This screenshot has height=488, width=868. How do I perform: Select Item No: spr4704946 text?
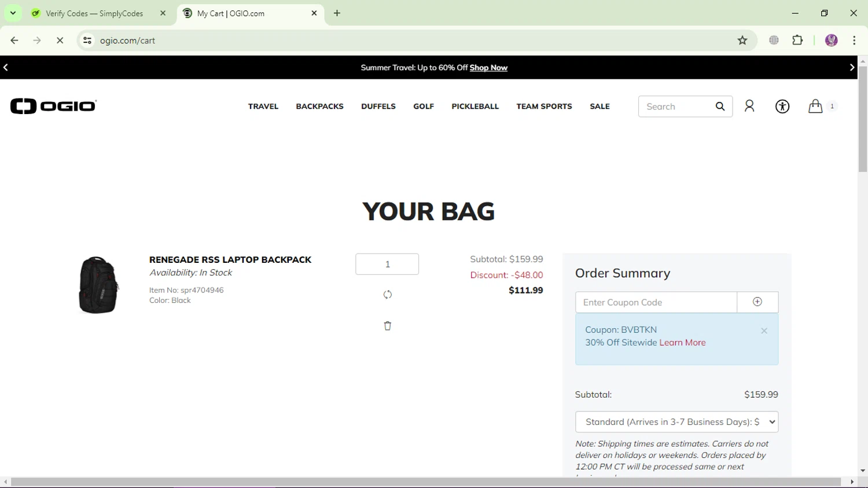(x=186, y=290)
